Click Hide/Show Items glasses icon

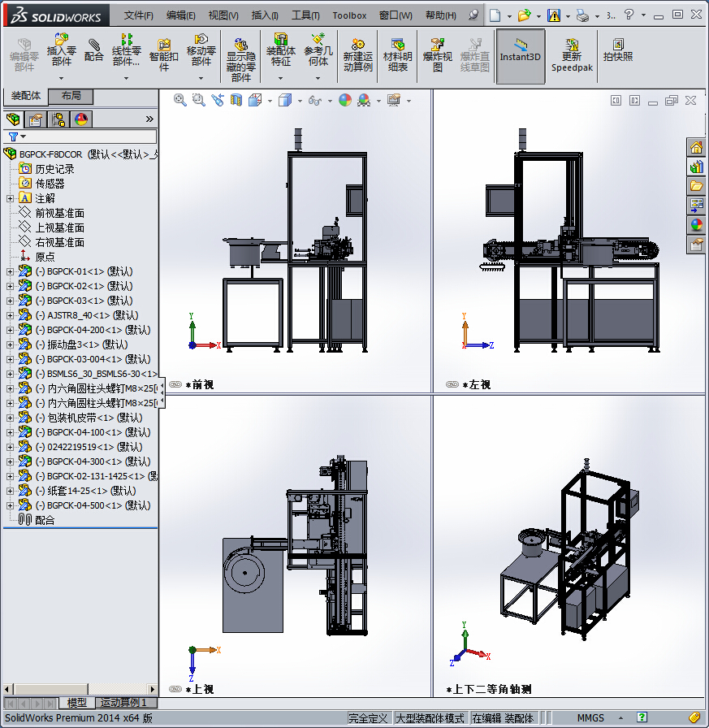pyautogui.click(x=315, y=100)
